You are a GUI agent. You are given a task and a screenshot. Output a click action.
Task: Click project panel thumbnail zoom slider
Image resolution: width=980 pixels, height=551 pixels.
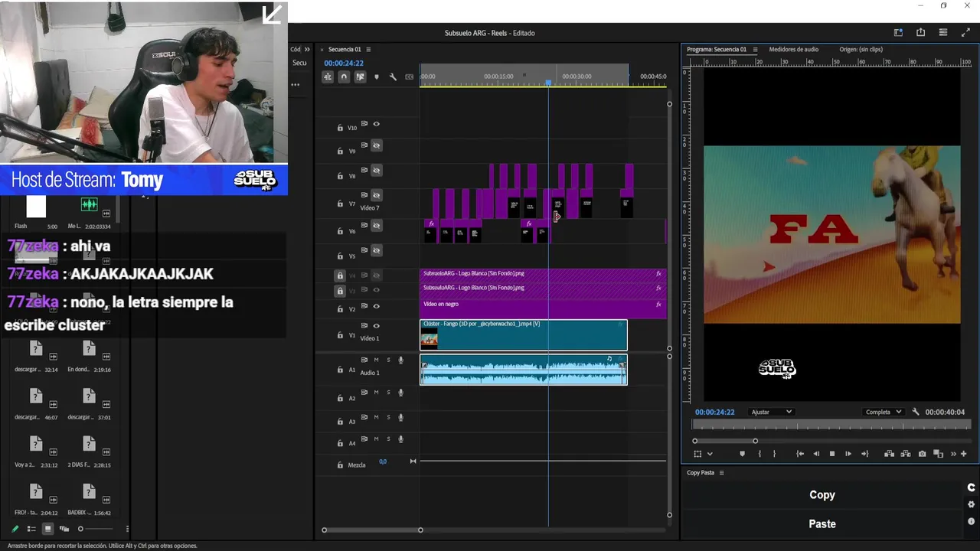pyautogui.click(x=96, y=529)
